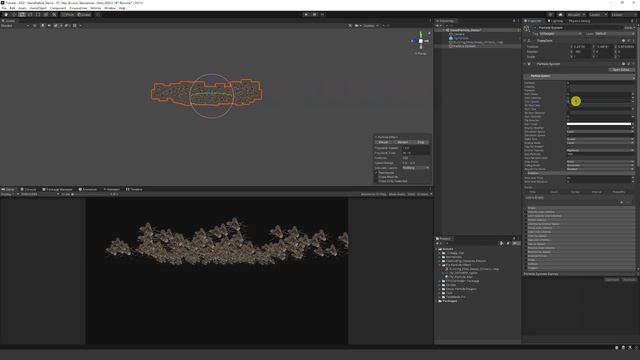Toggle the Looping checkbox
Image resolution: width=640 pixels, height=360 pixels.
[568, 87]
